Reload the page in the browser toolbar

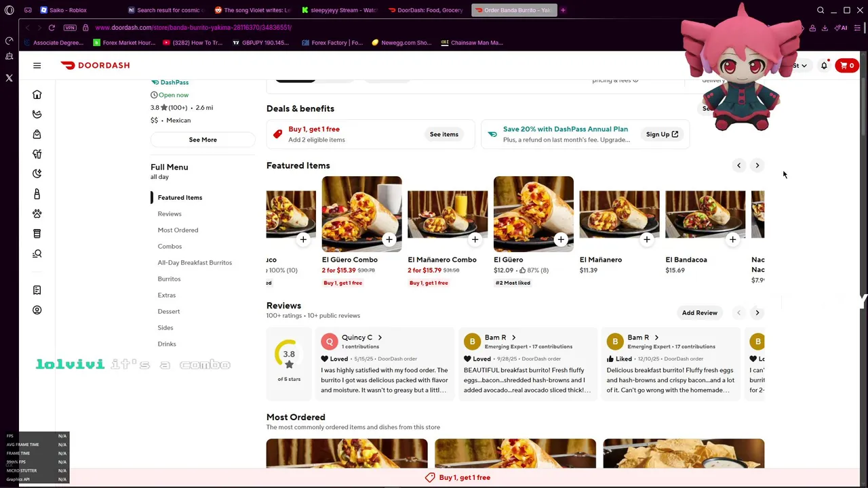coord(52,28)
